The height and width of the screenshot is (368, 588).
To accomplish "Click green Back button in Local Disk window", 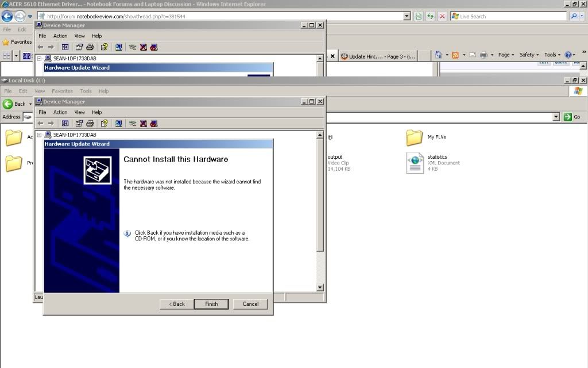I will pos(14,103).
